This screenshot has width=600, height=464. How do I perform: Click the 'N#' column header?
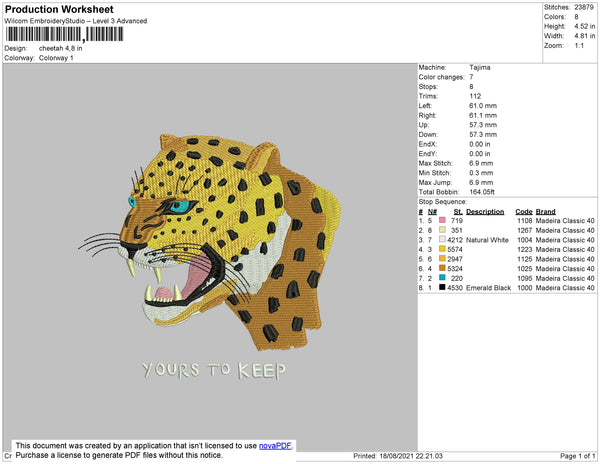click(x=432, y=212)
